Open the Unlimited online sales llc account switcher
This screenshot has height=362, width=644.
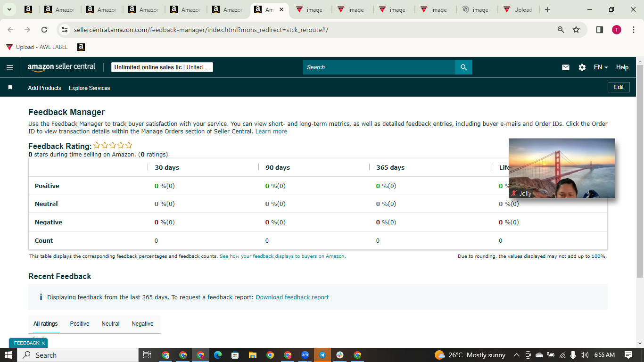[x=162, y=67]
